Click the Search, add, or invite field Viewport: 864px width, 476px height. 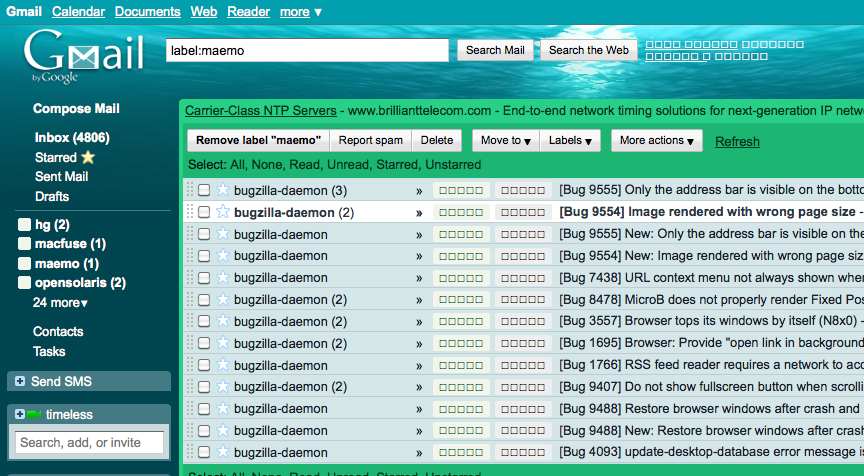click(89, 442)
